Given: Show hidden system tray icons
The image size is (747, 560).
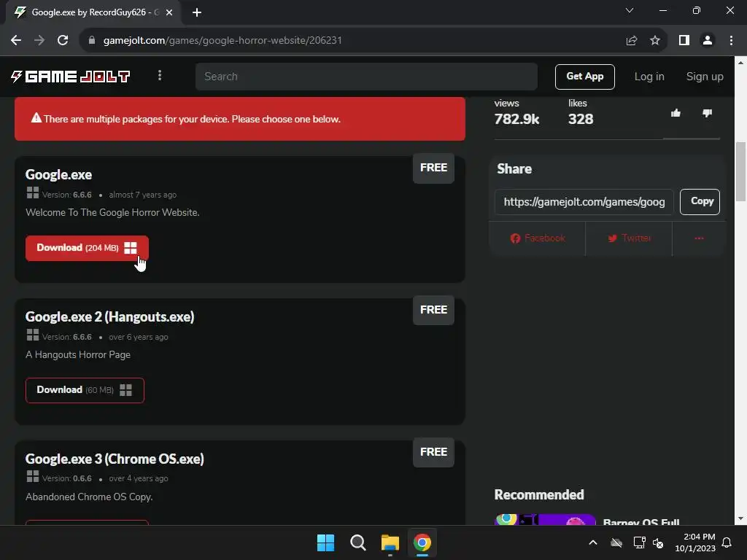Looking at the screenshot, I should 593,542.
